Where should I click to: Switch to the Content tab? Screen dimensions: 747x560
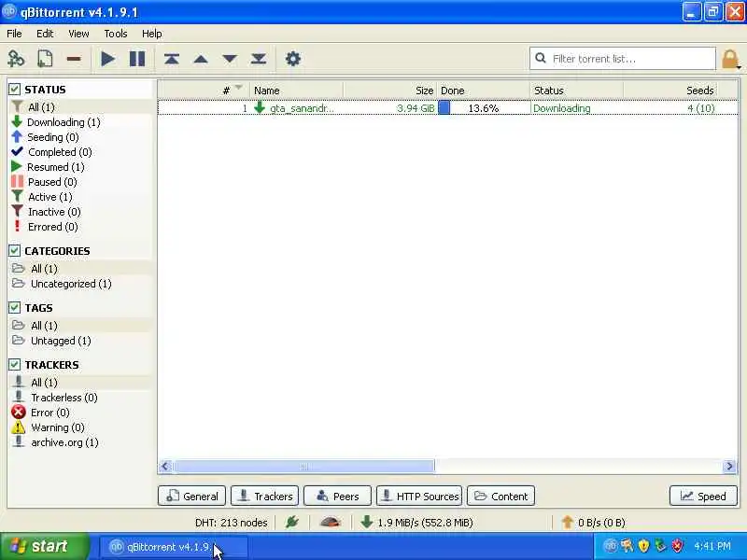500,496
